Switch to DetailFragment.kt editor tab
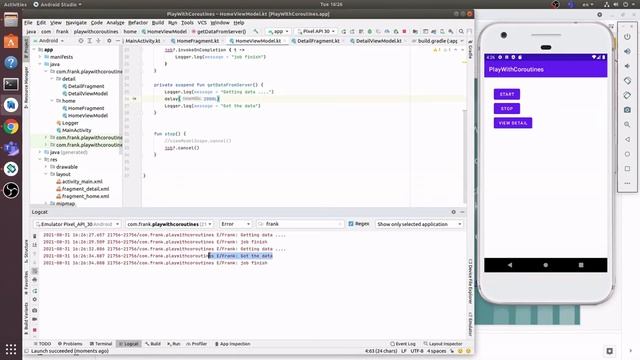This screenshot has width=640, height=360. point(318,41)
